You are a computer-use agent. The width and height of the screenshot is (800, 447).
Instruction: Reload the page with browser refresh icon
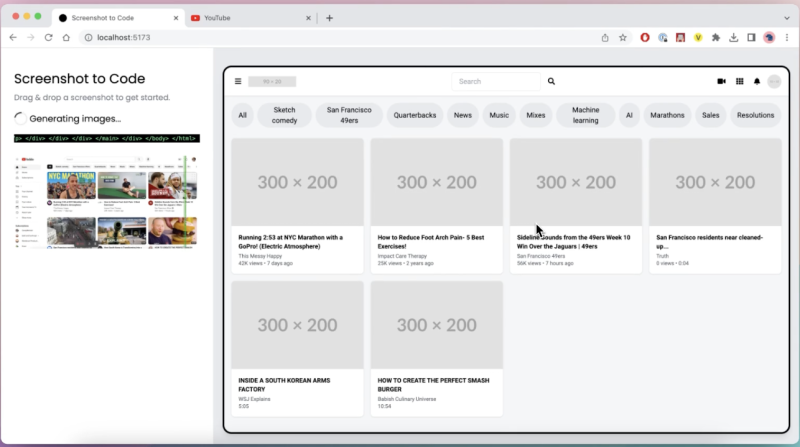[x=48, y=37]
